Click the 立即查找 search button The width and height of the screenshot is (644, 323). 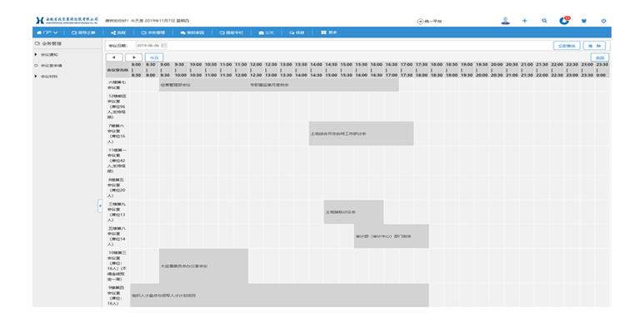pos(567,46)
